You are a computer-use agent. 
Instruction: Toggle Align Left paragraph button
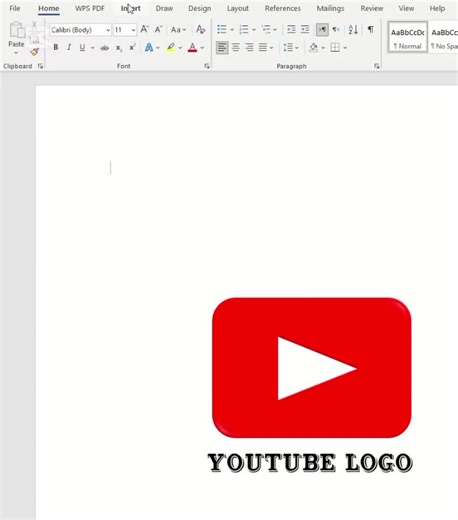(222, 48)
